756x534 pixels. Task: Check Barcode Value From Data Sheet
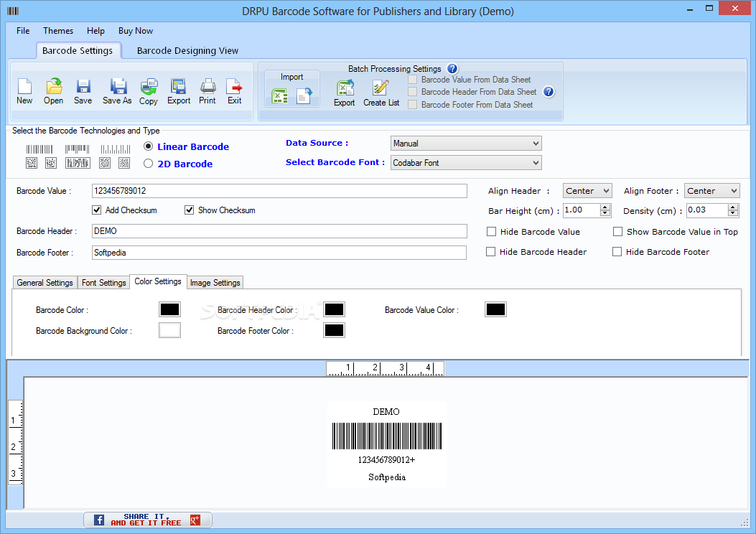(413, 80)
